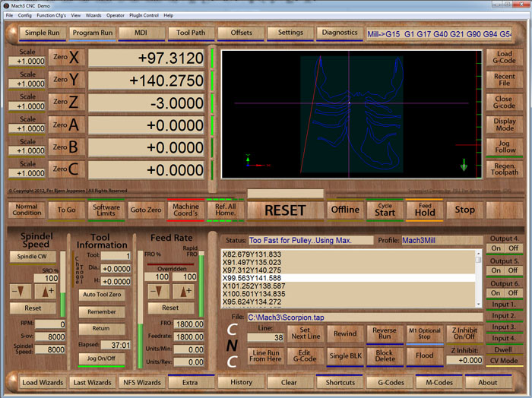Switch to the Simple Run screen

[x=43, y=33]
